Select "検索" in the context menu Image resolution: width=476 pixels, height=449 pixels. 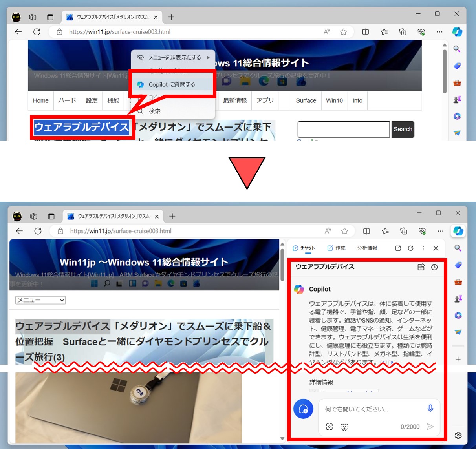pos(154,111)
